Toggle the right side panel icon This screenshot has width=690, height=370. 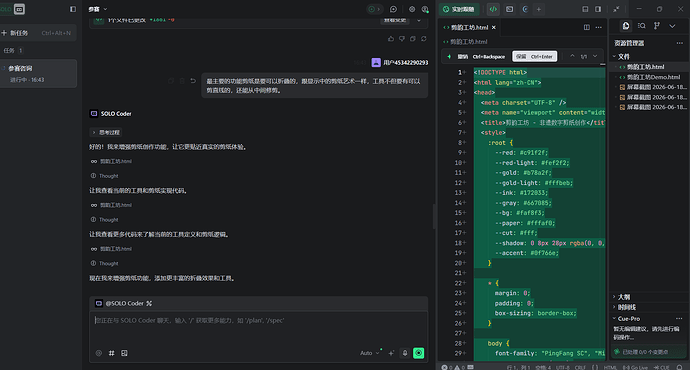coord(598,9)
